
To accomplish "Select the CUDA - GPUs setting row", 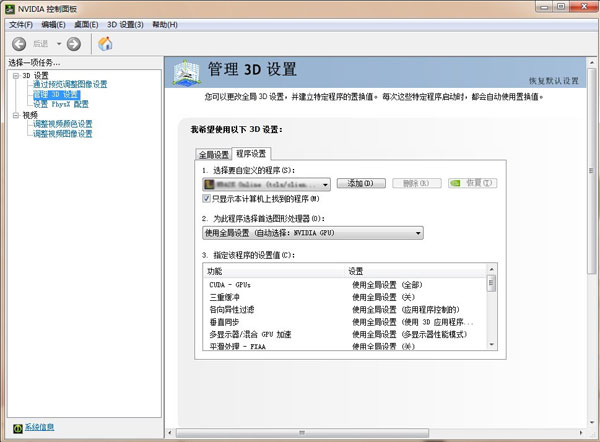I will click(x=344, y=285).
